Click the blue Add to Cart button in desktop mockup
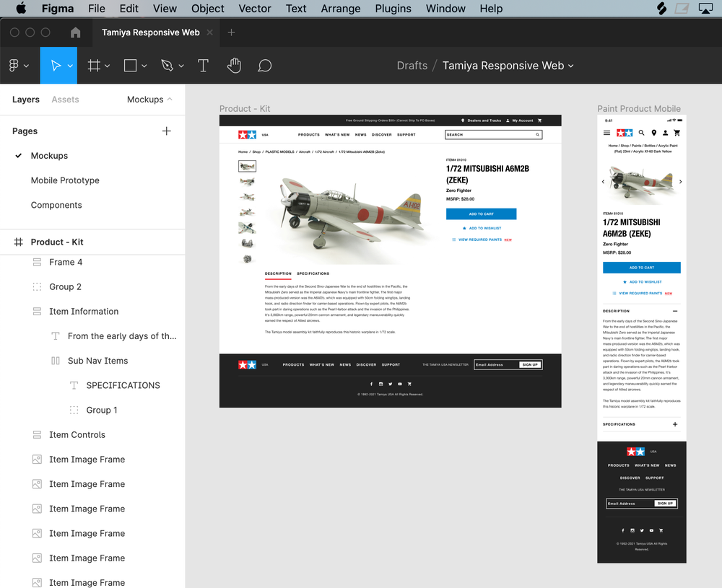Viewport: 722px width, 588px height. coord(481,214)
